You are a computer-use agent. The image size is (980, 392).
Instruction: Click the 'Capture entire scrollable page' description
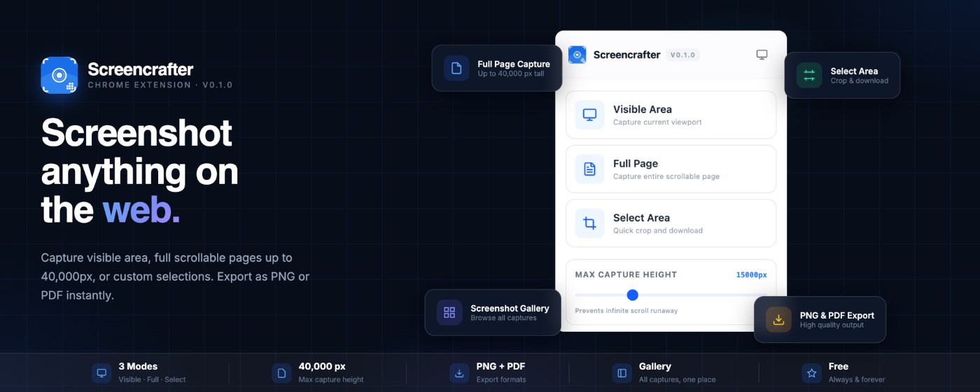coord(666,176)
